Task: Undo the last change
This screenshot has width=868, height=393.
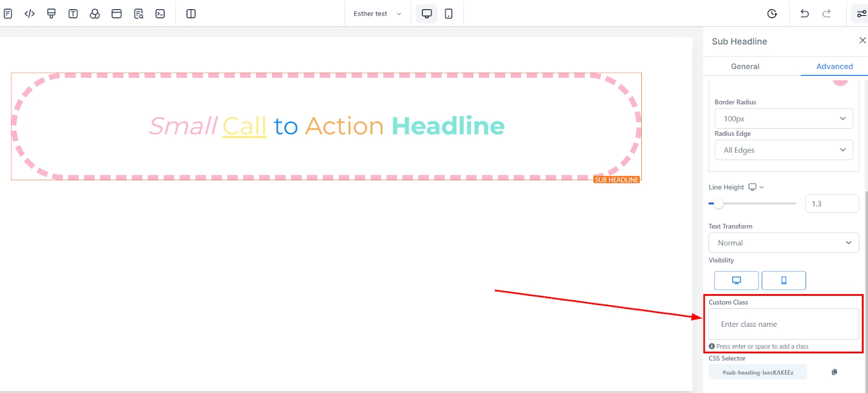Action: click(805, 14)
